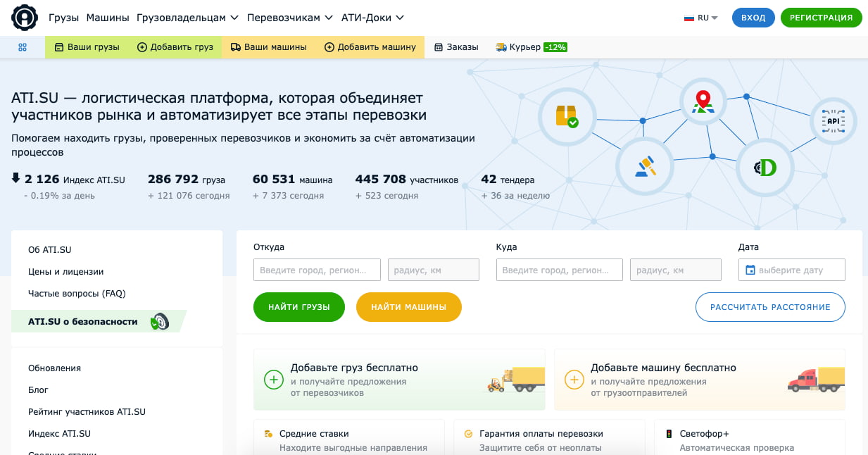This screenshot has width=868, height=455.
Task: Click the НАЙТИ МАШИНЫ button
Action: tap(409, 307)
